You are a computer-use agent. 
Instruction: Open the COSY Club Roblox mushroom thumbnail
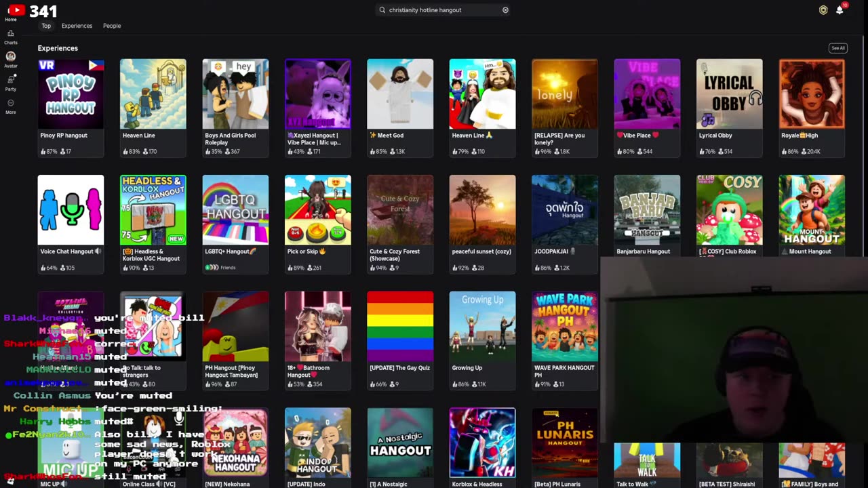[730, 210]
